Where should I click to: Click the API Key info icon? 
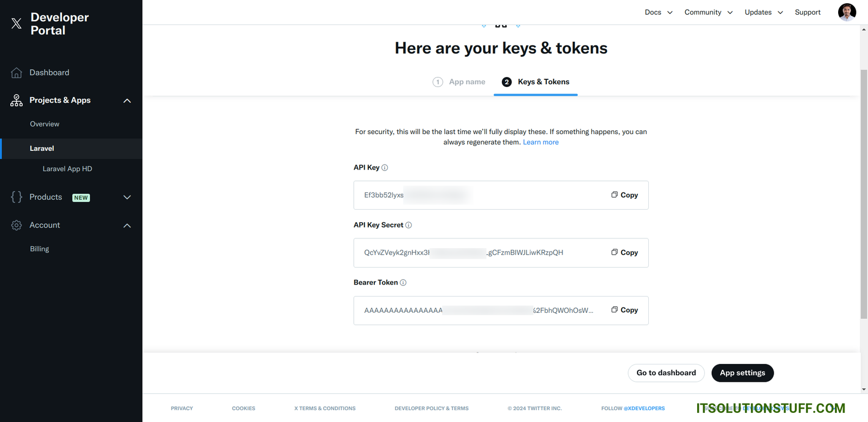coord(385,168)
